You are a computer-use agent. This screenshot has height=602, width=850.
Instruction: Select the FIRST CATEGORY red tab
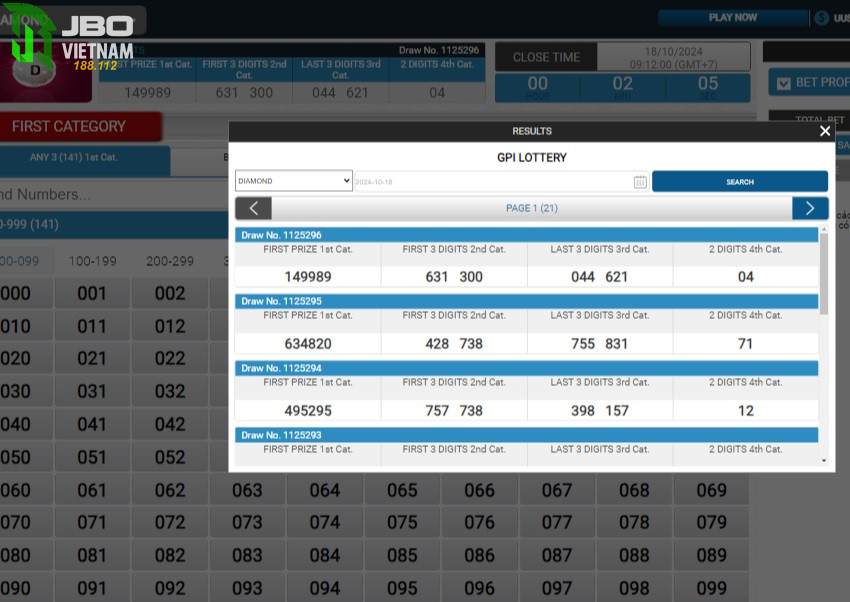tap(80, 126)
